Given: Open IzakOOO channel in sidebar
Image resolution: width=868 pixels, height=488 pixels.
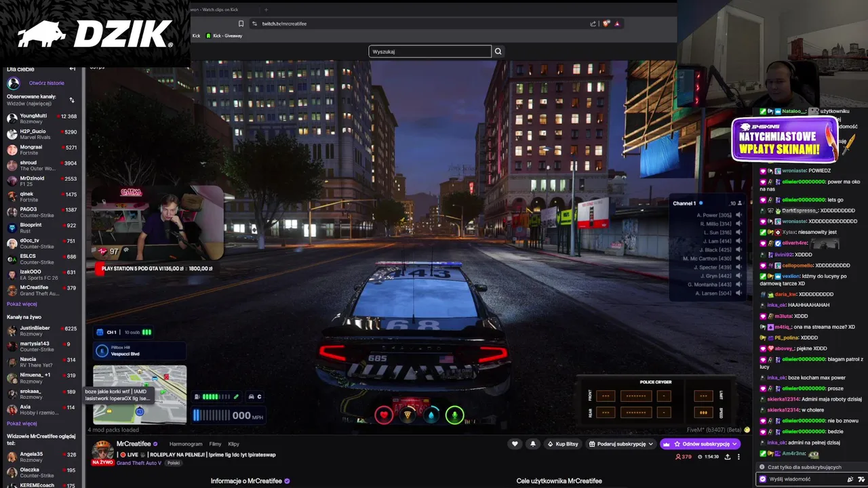Looking at the screenshot, I should coord(42,274).
